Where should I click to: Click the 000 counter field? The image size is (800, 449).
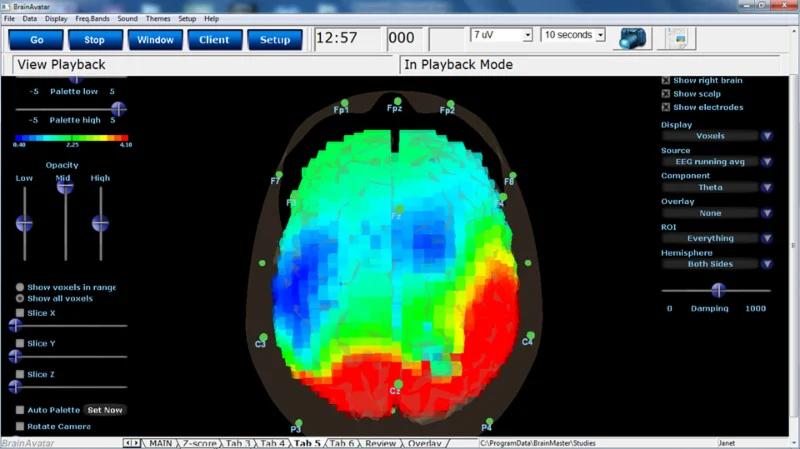[x=406, y=38]
